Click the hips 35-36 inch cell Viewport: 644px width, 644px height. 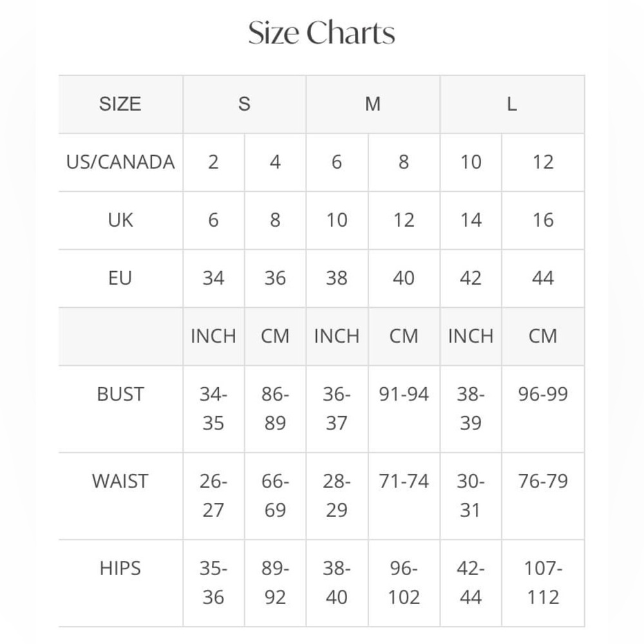pyautogui.click(x=214, y=583)
